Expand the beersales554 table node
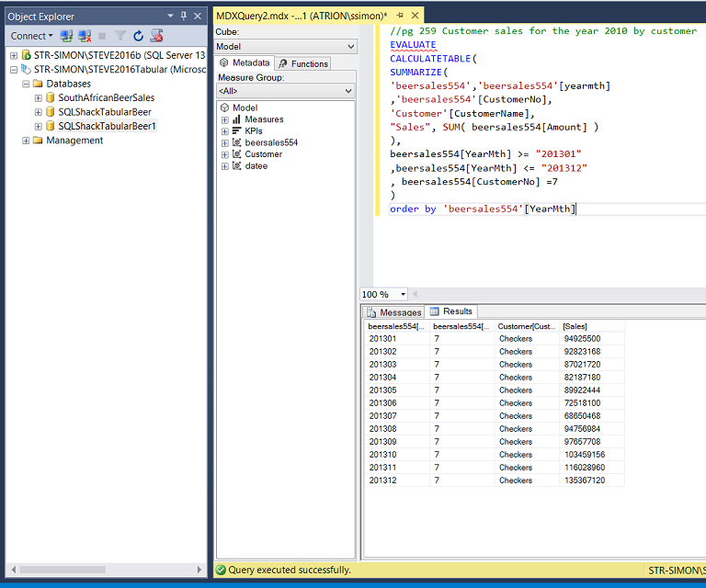706x588 pixels. tap(224, 142)
